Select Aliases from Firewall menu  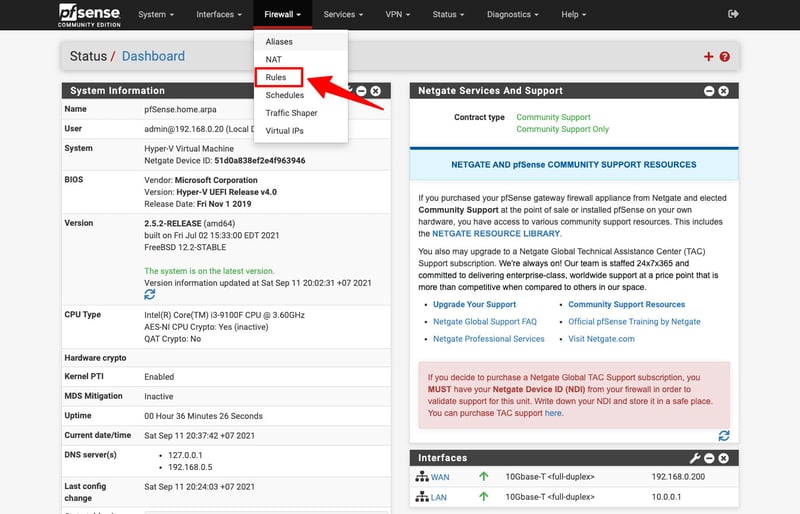(x=301, y=42)
